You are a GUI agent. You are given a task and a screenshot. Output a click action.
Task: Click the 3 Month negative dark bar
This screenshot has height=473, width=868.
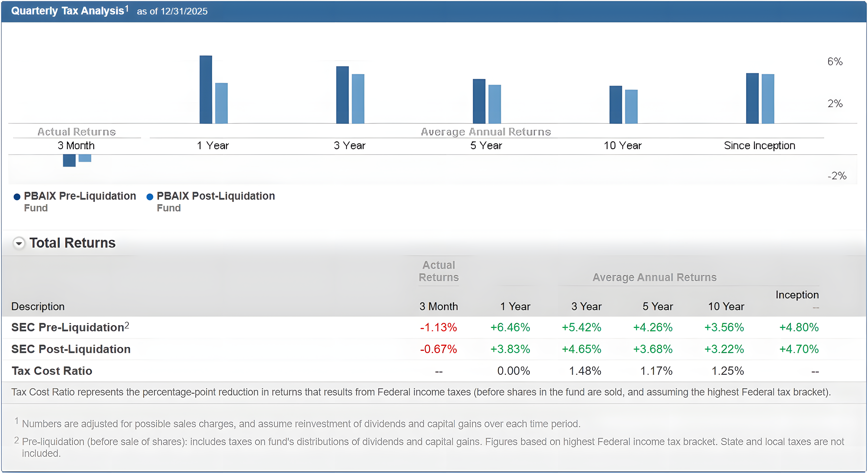(x=69, y=160)
